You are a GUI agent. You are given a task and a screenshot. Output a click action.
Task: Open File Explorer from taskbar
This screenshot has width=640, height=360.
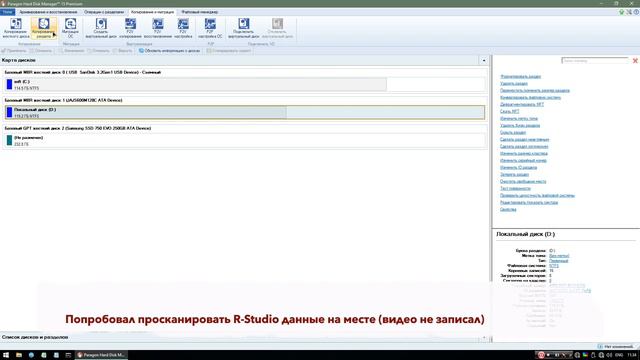tap(19, 355)
